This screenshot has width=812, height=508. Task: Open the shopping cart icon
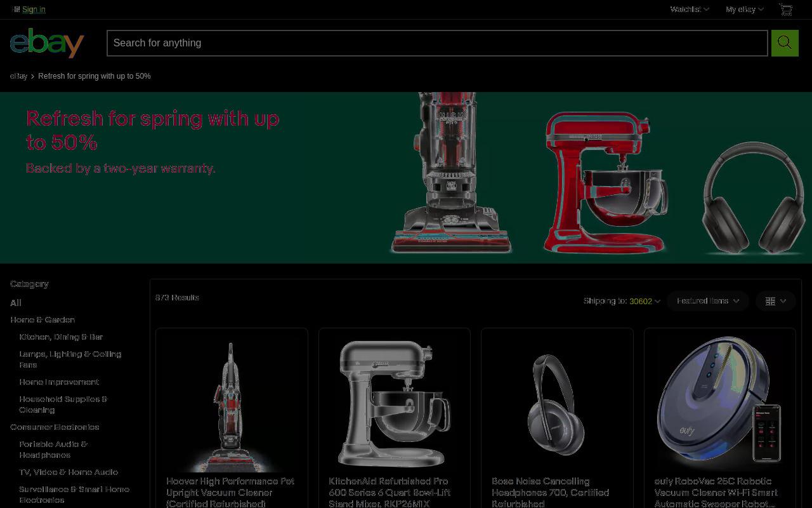click(786, 10)
